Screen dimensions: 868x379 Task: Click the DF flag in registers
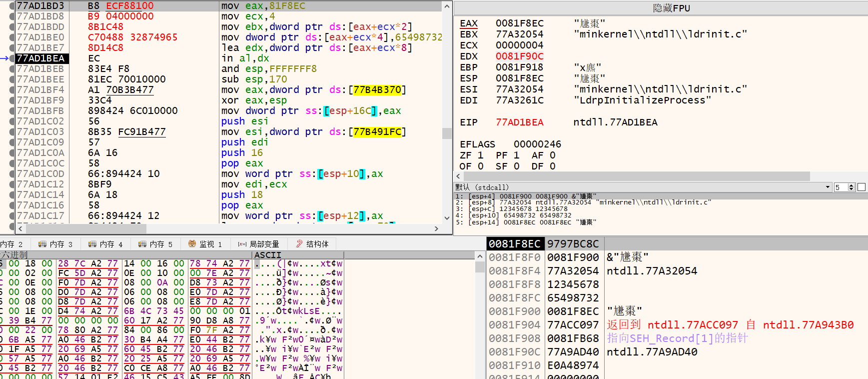point(544,166)
